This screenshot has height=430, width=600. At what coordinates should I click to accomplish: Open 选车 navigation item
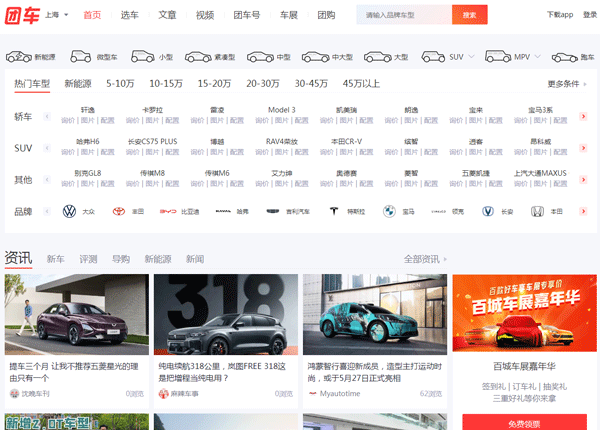(x=129, y=15)
